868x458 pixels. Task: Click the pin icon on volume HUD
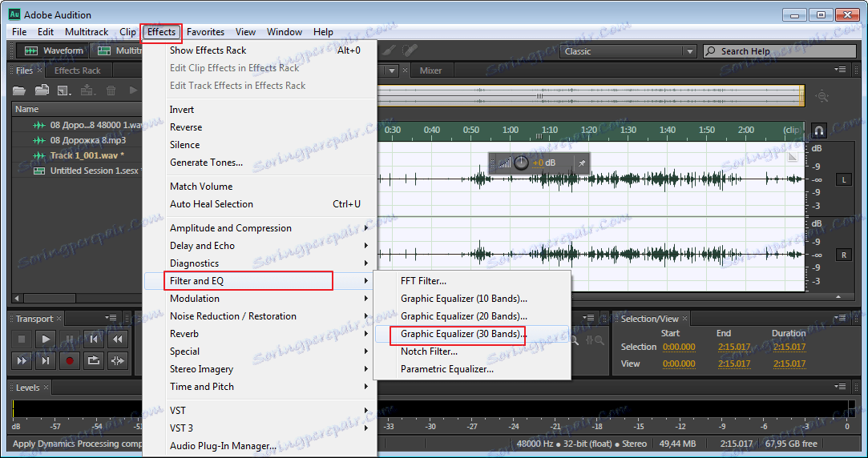tap(581, 163)
